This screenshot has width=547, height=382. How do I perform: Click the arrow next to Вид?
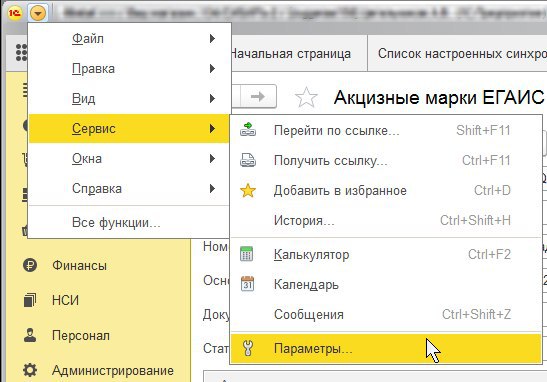(212, 99)
